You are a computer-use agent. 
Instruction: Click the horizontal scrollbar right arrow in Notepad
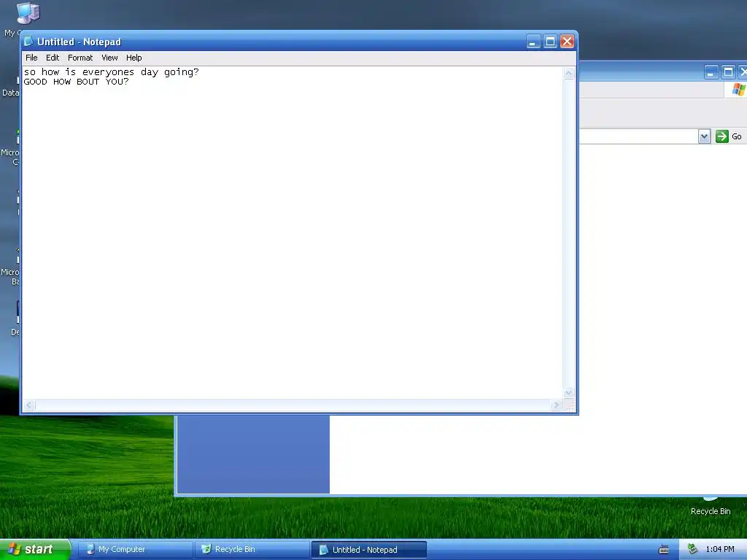click(x=556, y=405)
